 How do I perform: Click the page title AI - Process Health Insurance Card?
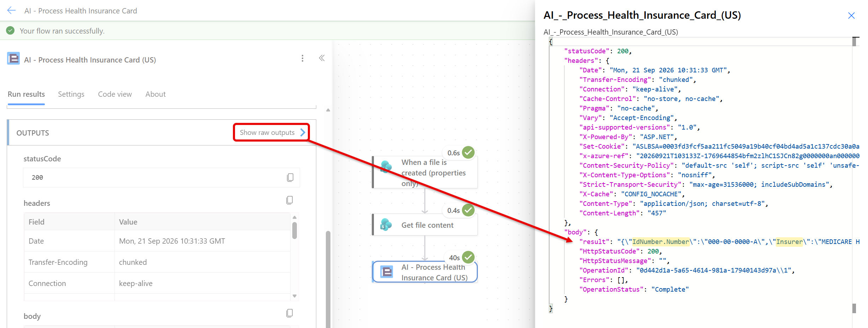click(x=81, y=11)
